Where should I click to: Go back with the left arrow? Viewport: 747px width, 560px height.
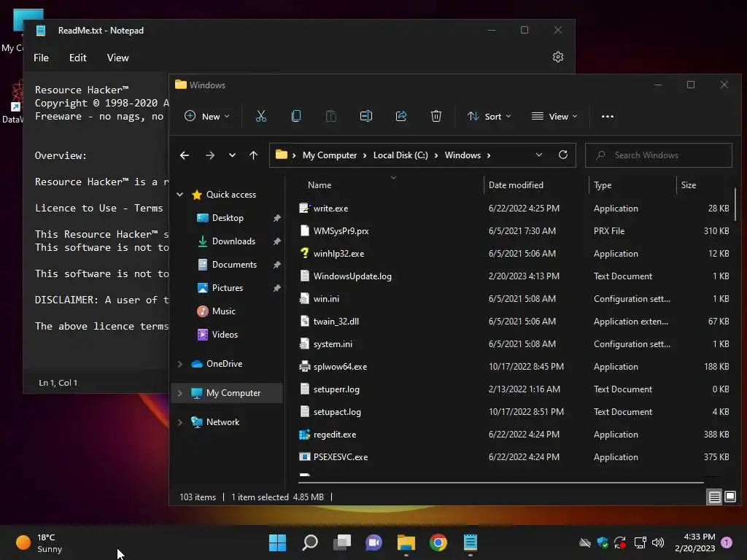[185, 155]
